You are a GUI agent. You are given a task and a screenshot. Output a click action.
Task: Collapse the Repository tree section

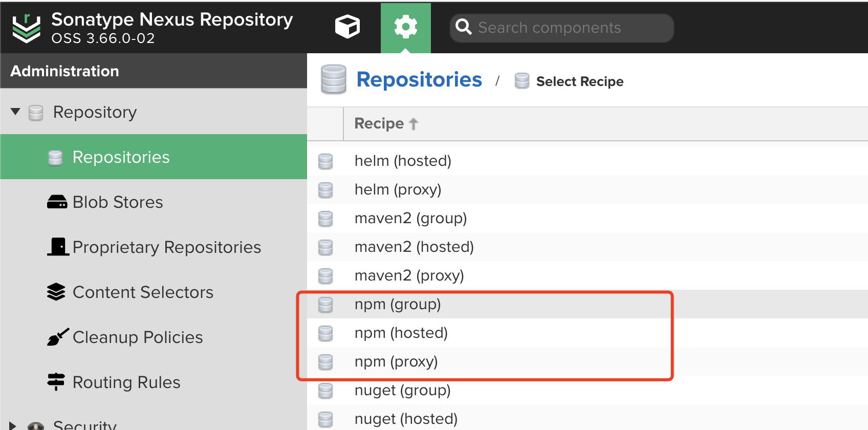click(15, 112)
